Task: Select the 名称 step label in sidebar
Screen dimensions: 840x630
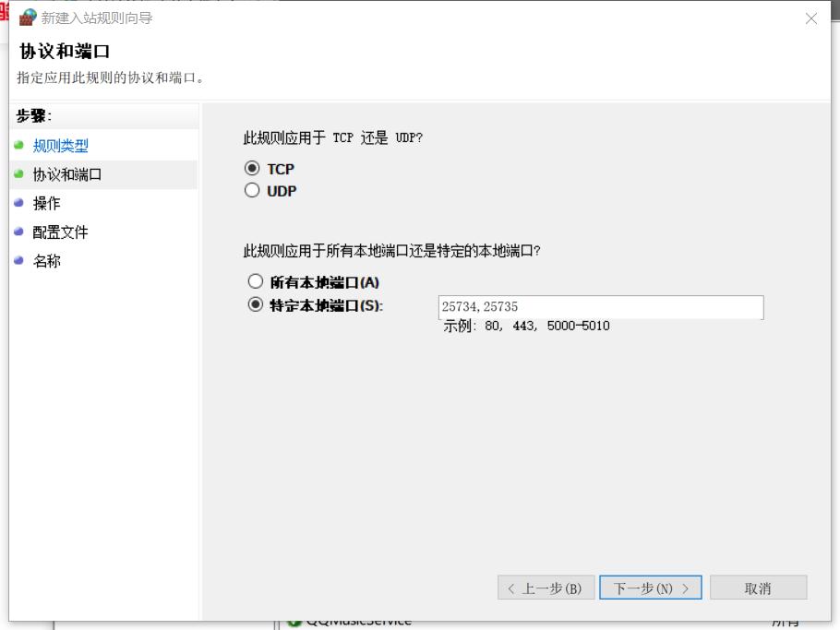Action: pyautogui.click(x=47, y=261)
